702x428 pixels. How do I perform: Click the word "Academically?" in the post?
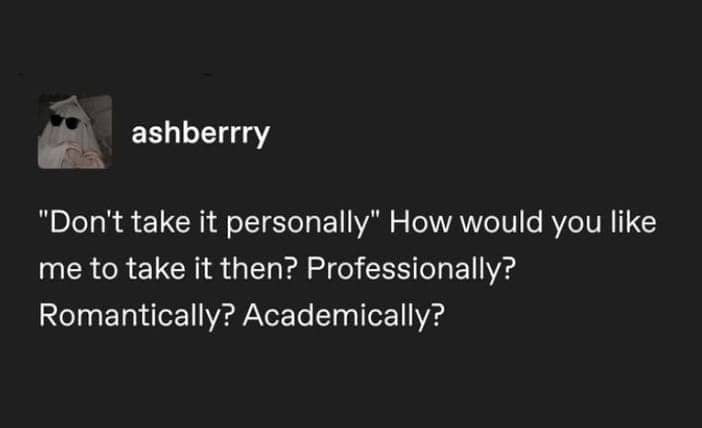click(343, 316)
